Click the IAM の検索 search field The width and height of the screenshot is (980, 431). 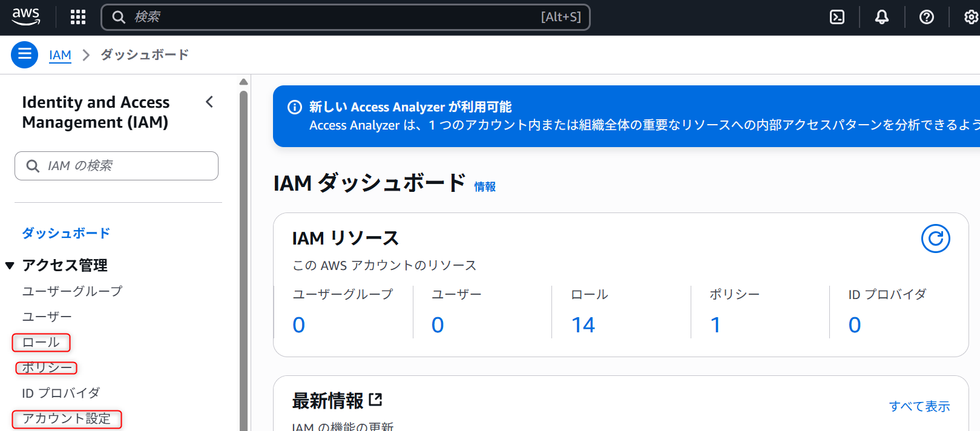coord(116,166)
